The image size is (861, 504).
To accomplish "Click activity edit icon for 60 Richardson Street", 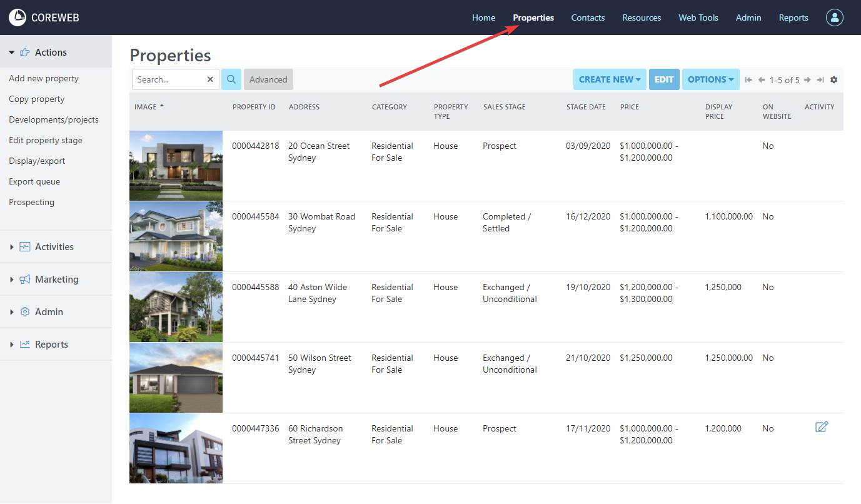I will click(x=821, y=427).
